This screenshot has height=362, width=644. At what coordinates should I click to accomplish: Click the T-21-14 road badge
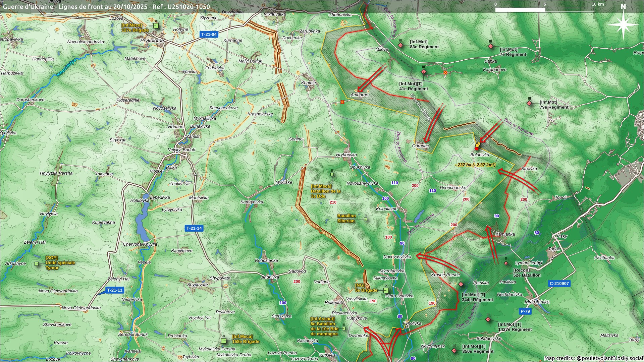click(x=194, y=228)
